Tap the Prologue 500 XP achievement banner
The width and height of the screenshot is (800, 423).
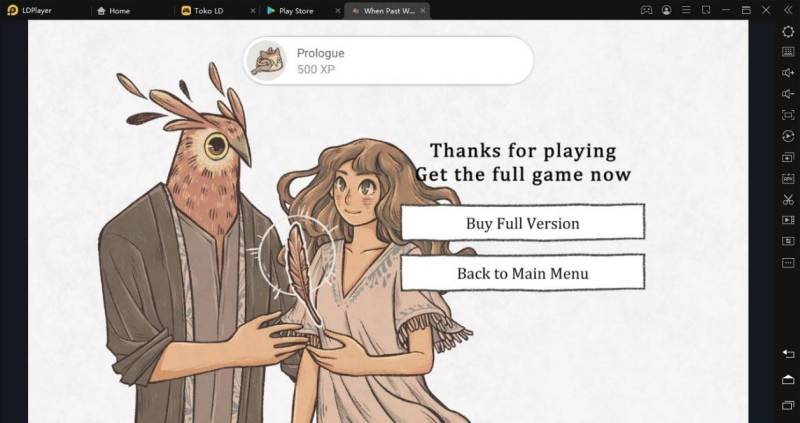[388, 60]
